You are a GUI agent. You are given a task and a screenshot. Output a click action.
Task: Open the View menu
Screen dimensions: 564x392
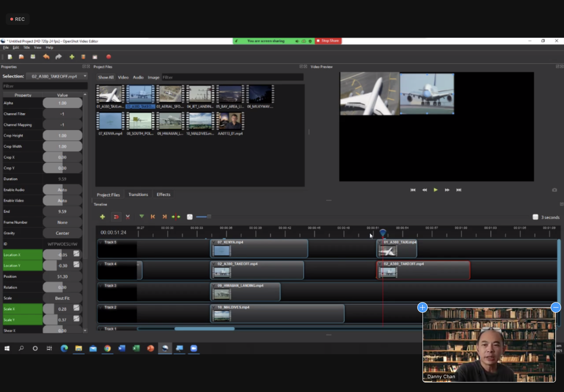(x=38, y=47)
